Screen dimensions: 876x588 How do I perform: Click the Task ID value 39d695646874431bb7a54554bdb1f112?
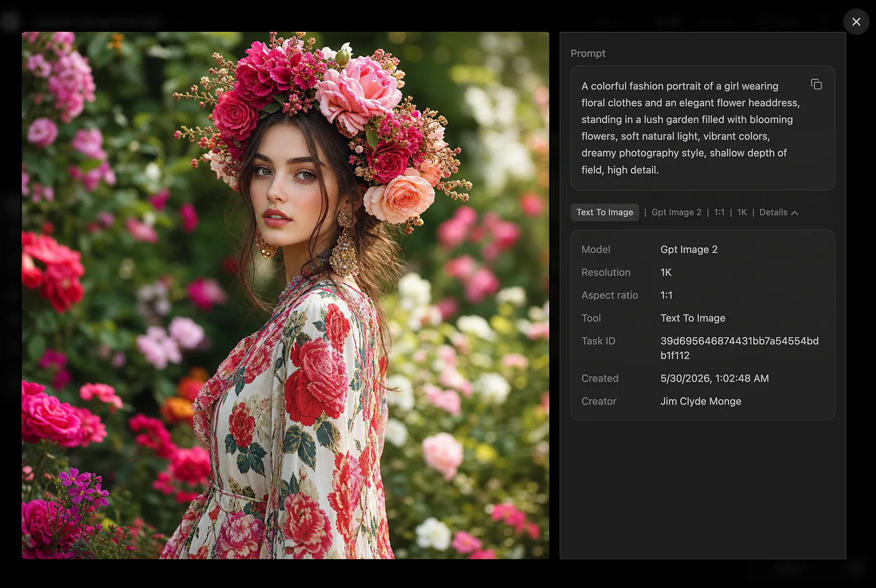tap(740, 348)
